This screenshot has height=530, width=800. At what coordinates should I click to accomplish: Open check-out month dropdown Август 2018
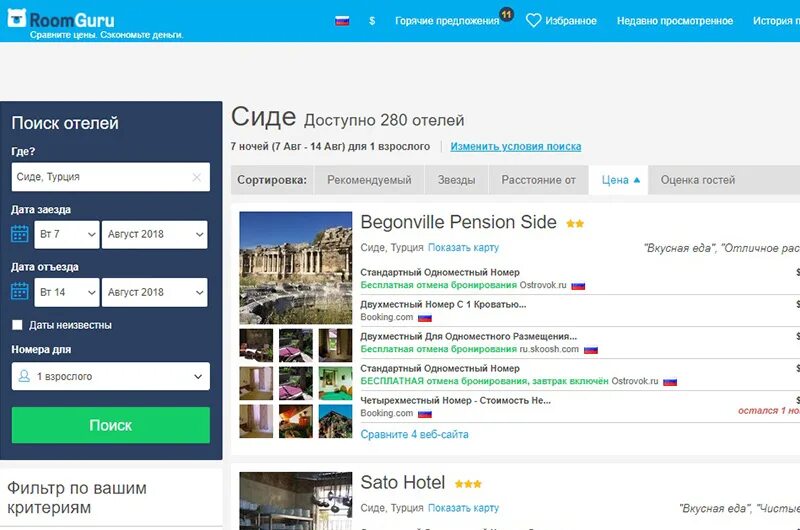[x=155, y=292]
